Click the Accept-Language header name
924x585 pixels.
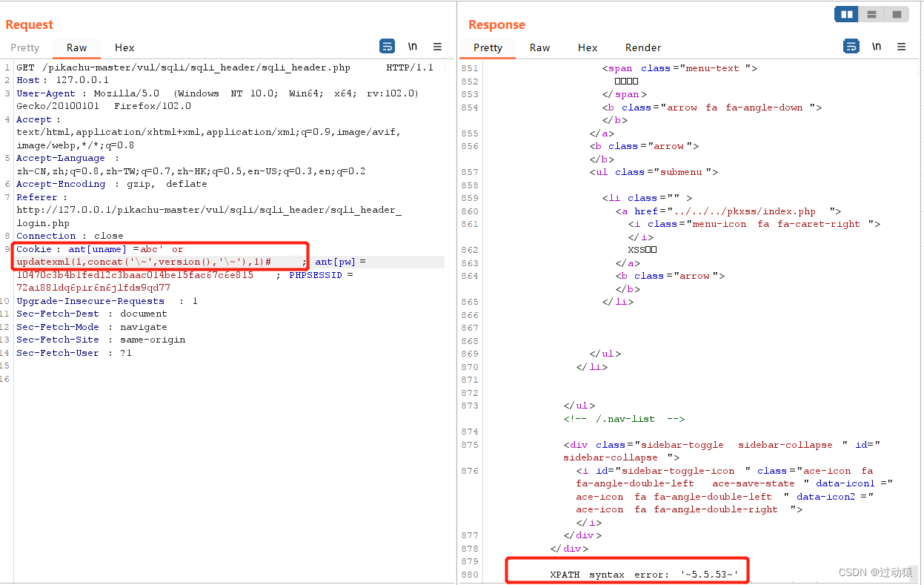61,158
